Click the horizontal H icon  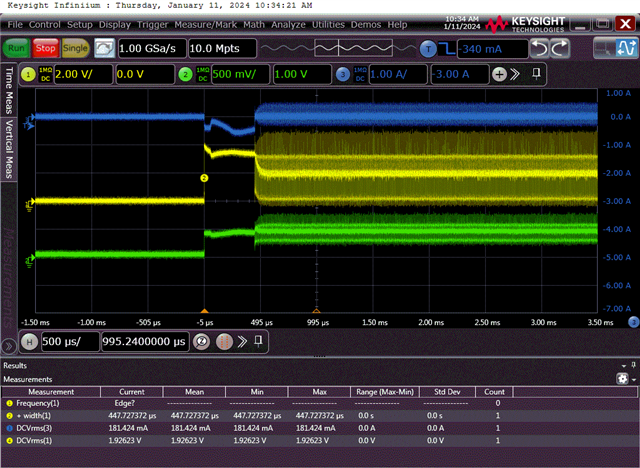[30, 341]
